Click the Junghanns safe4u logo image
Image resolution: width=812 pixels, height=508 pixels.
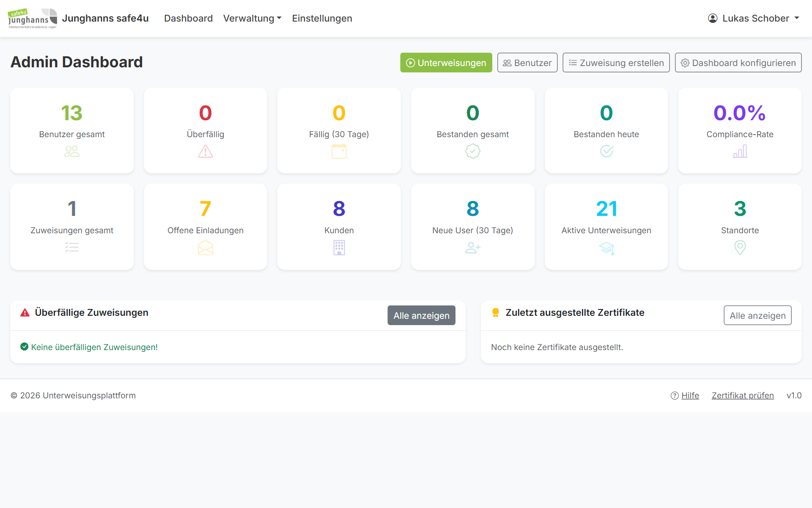pyautogui.click(x=33, y=18)
